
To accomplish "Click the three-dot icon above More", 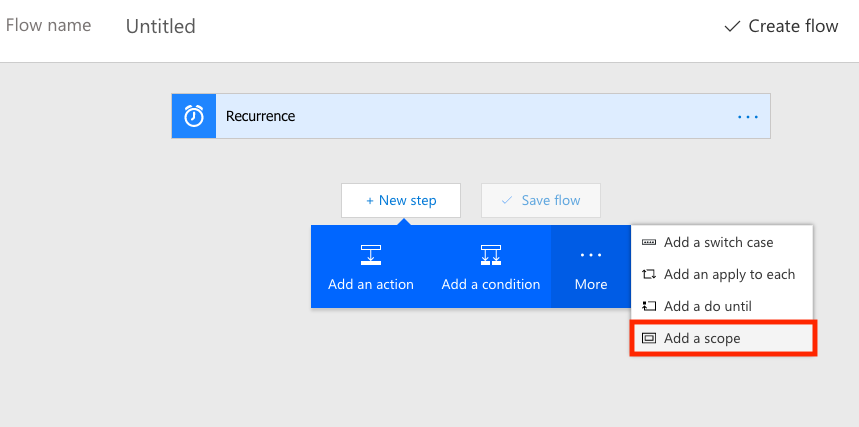I will (x=590, y=255).
